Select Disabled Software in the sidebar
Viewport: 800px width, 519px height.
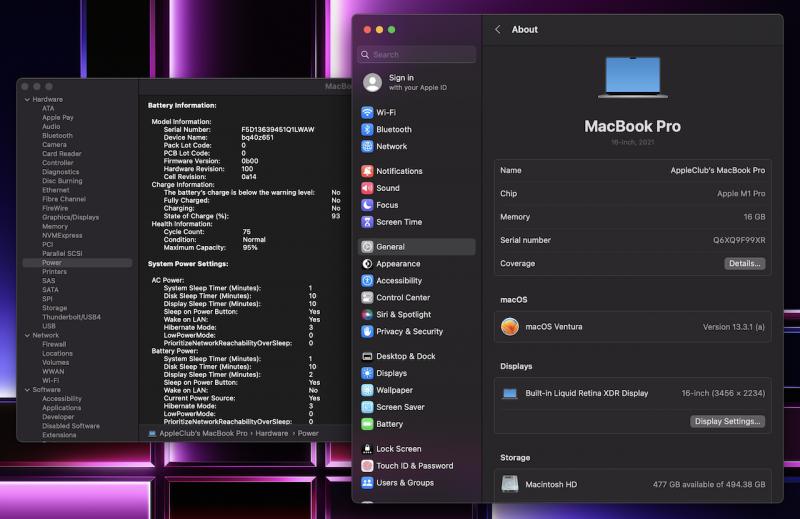click(71, 426)
